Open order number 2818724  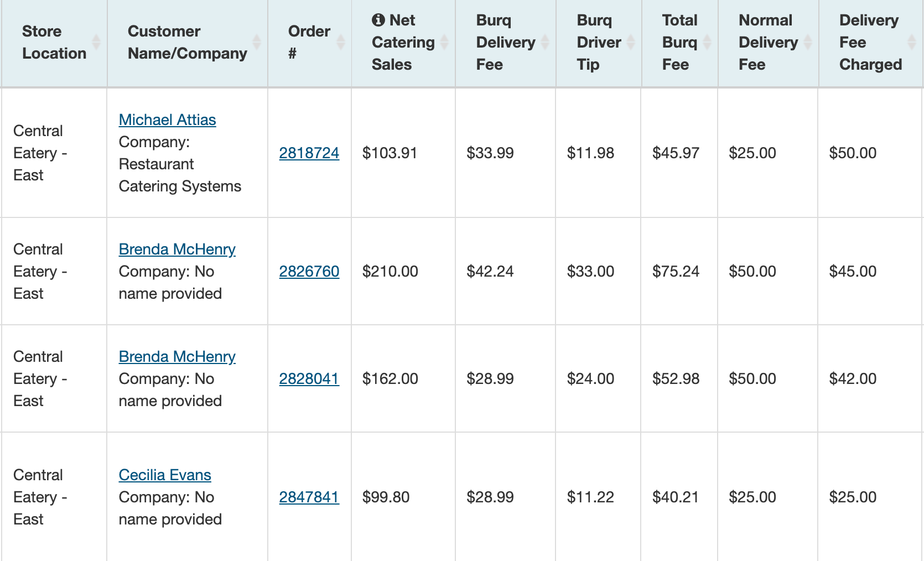click(x=309, y=153)
